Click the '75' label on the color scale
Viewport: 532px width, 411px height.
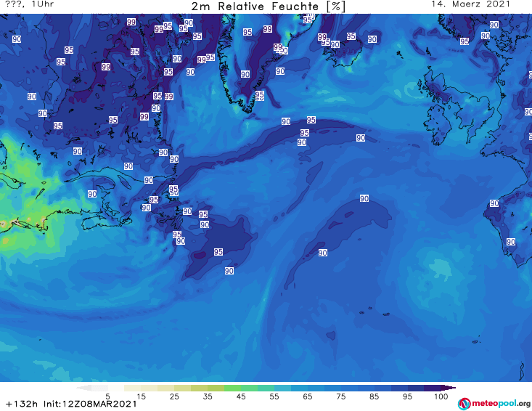(341, 396)
